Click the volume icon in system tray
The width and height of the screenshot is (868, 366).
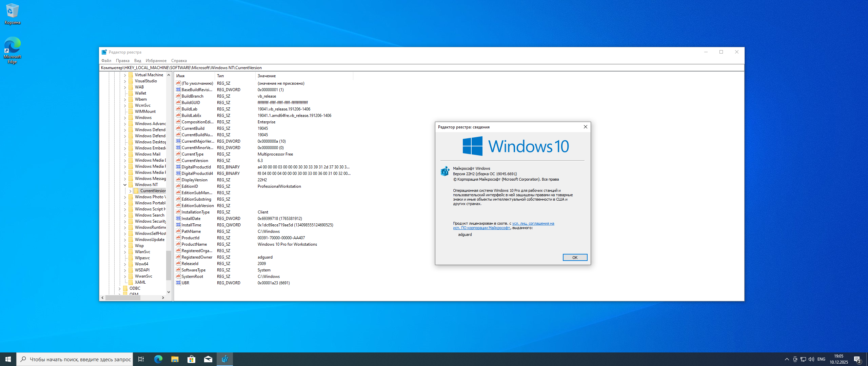point(811,359)
